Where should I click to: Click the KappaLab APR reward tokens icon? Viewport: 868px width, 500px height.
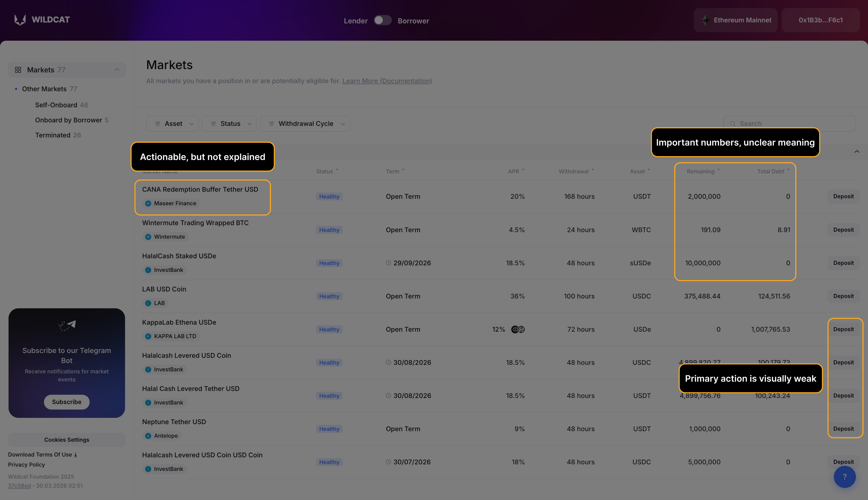coord(518,329)
